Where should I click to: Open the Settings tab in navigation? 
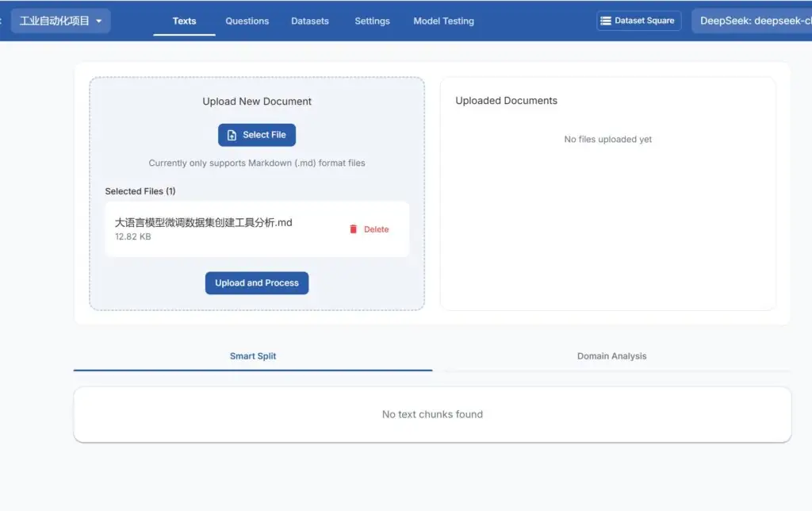click(x=372, y=21)
